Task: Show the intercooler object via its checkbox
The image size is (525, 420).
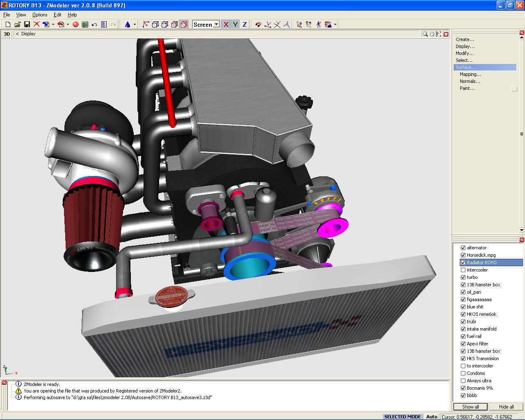Action: point(463,270)
